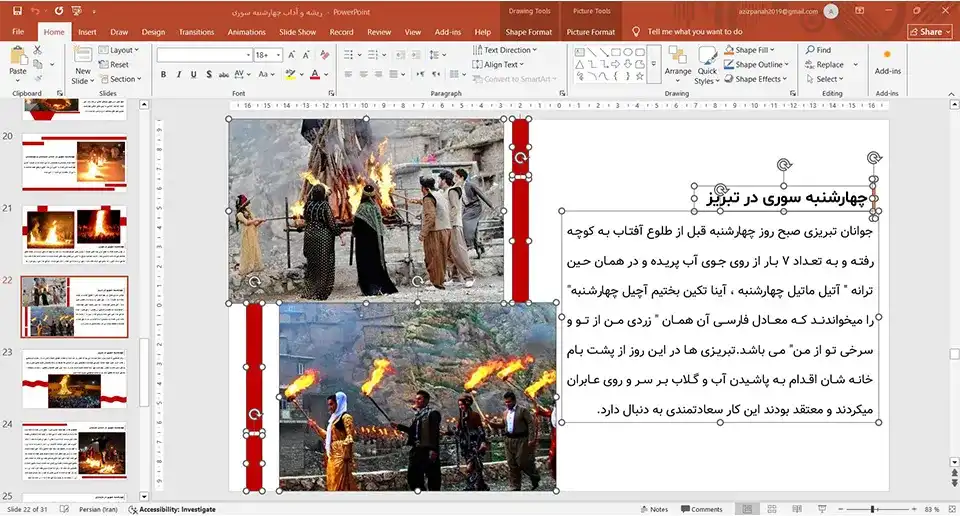The height and width of the screenshot is (516, 960).
Task: Open Start From Beginning presentation icon
Action: click(x=77, y=11)
